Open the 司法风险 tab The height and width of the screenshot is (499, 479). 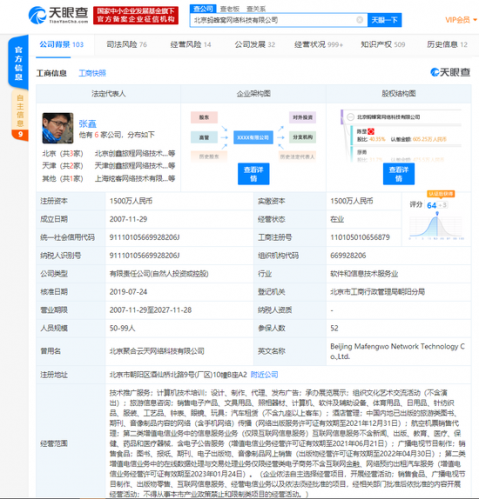pyautogui.click(x=126, y=44)
